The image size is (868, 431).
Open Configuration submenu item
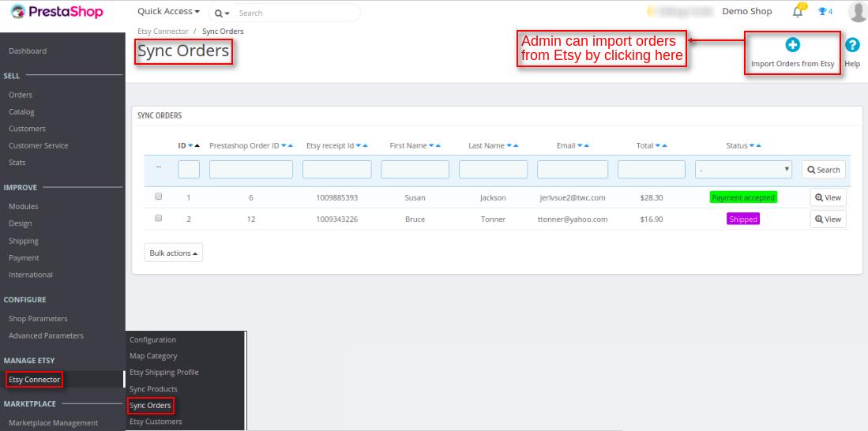pos(152,339)
